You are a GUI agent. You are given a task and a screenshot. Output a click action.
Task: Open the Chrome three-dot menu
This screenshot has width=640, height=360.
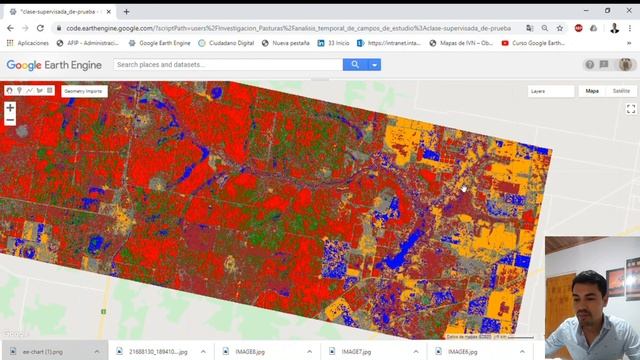630,28
